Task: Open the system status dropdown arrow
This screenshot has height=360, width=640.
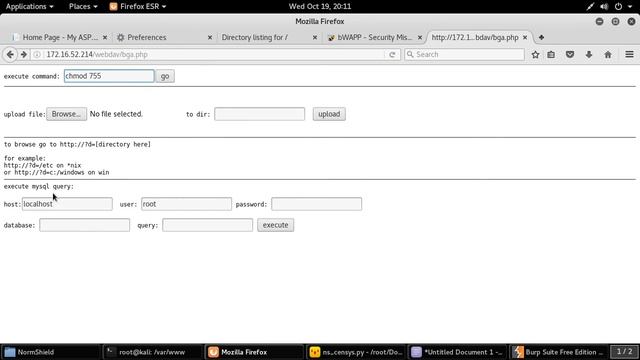Action: point(630,6)
